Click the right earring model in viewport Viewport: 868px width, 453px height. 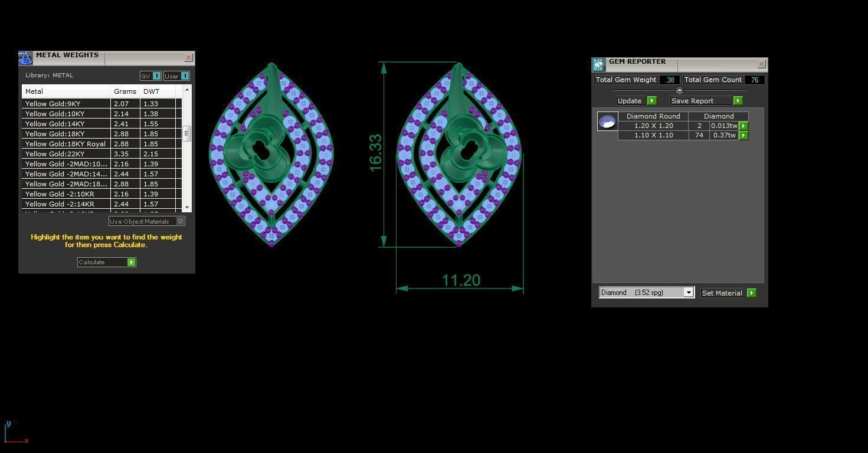[459, 155]
